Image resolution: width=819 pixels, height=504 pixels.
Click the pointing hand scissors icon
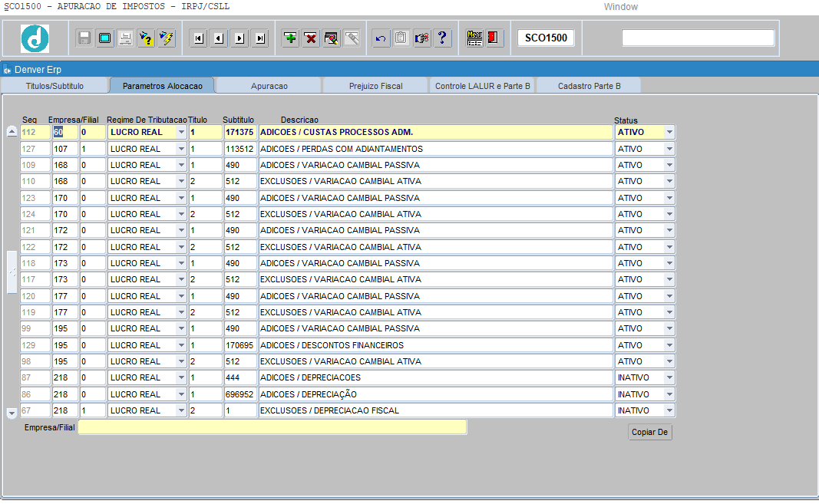click(421, 38)
